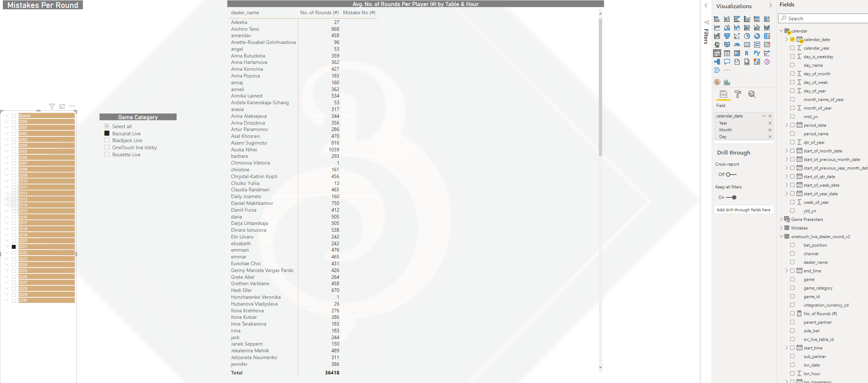Select the KPI visual icon

click(x=767, y=45)
